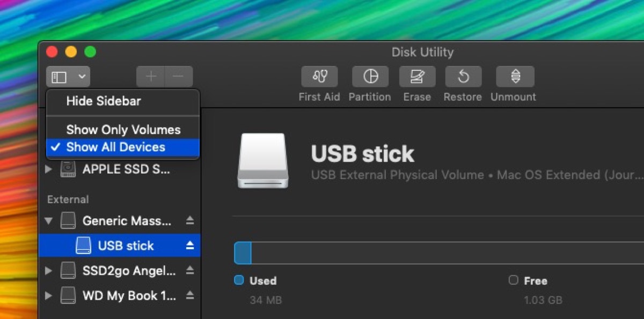Collapse the Generic Mass device tree
The image size is (644, 319).
click(49, 220)
